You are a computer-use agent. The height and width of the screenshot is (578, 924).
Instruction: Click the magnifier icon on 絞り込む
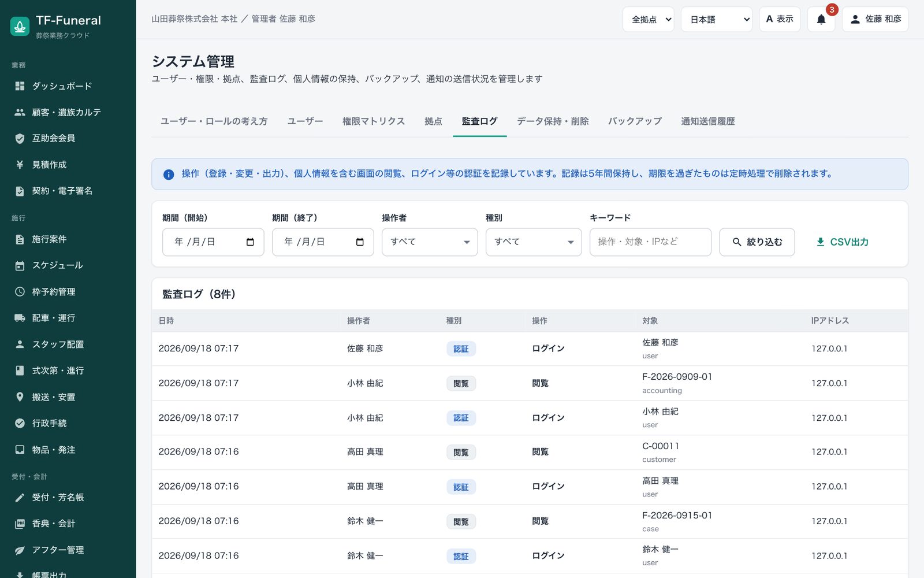[737, 242]
